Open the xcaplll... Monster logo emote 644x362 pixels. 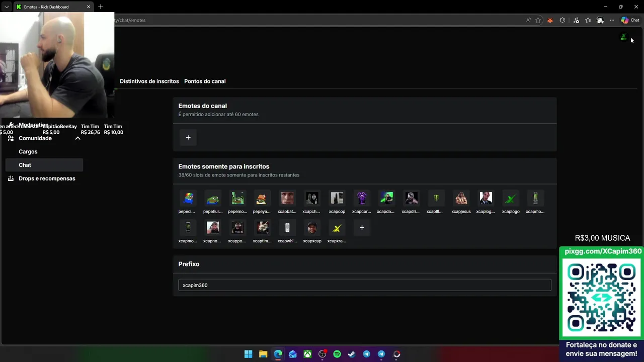[x=436, y=198]
